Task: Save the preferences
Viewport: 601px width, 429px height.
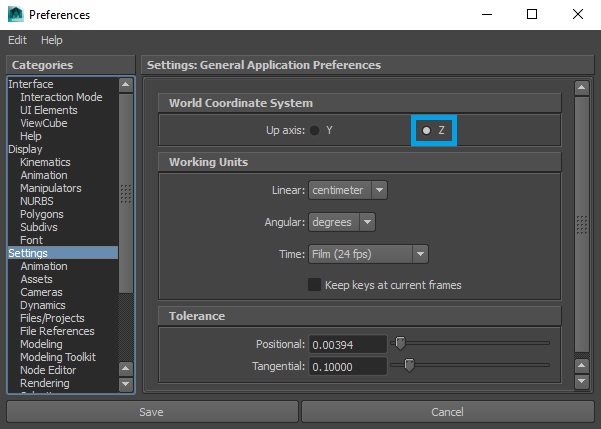Action: 152,412
